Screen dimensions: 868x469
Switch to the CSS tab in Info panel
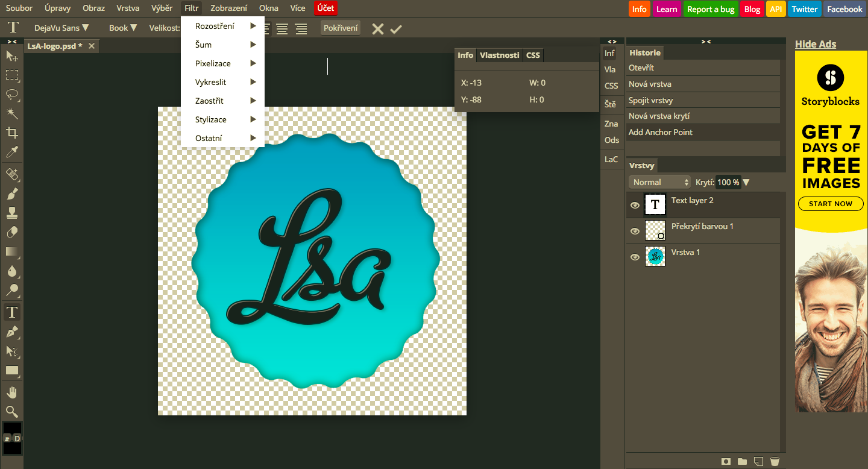[533, 55]
